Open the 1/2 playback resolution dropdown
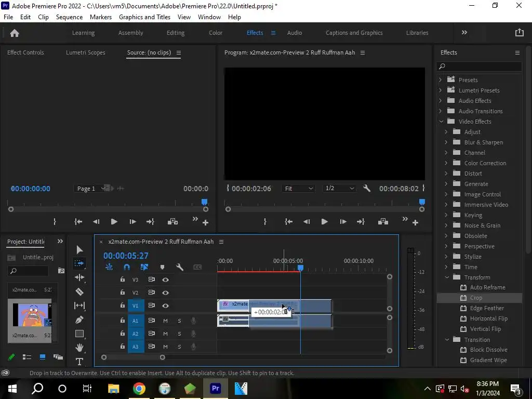This screenshot has height=399, width=532. coord(339,188)
